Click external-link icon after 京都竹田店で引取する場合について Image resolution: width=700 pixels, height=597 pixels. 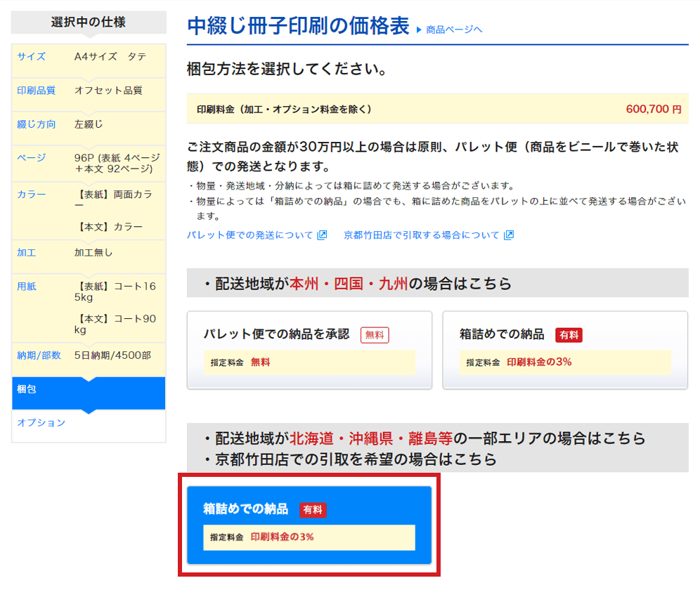coord(509,235)
